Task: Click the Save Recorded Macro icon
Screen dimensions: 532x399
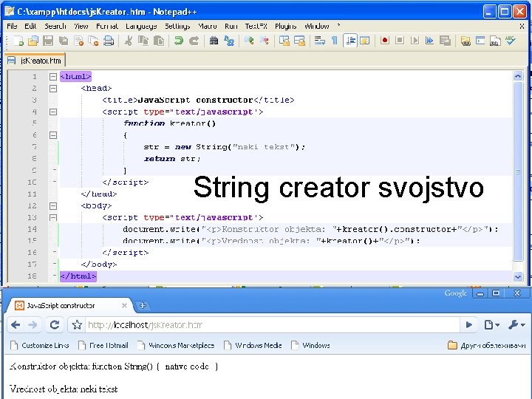Action: 445,41
